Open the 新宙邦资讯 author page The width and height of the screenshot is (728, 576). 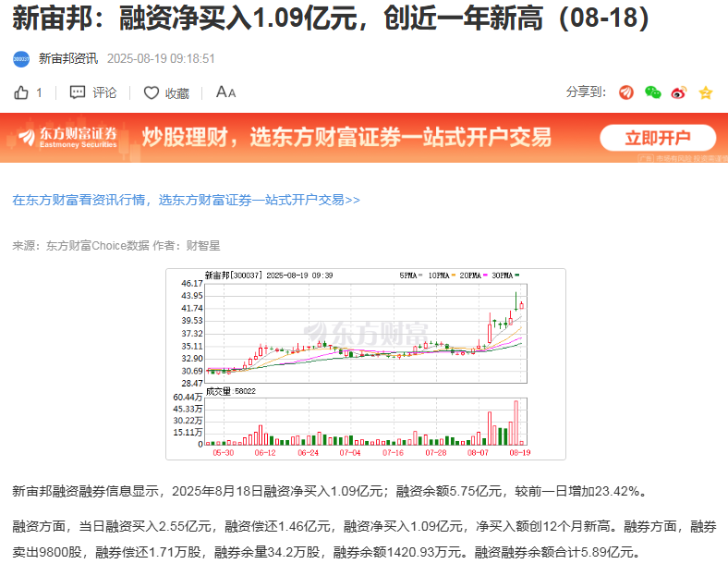tap(68, 58)
